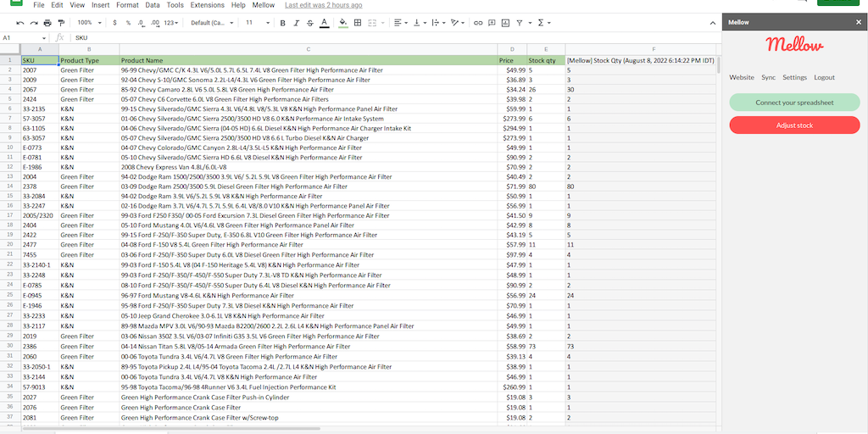Click the insert link icon

[x=478, y=23]
